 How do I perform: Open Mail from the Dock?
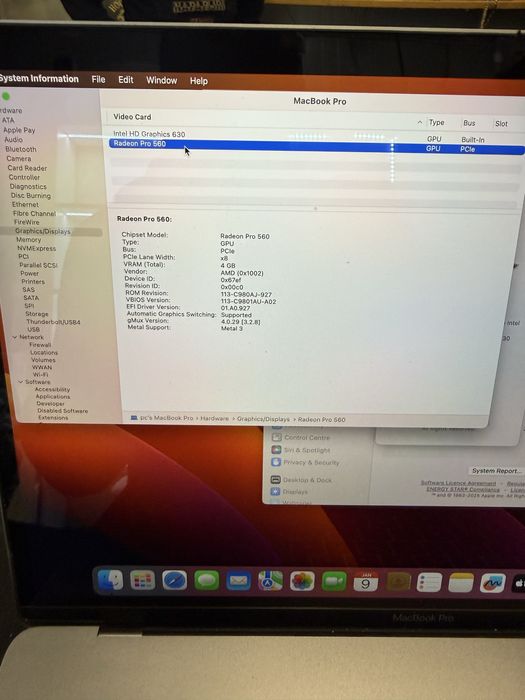point(238,581)
